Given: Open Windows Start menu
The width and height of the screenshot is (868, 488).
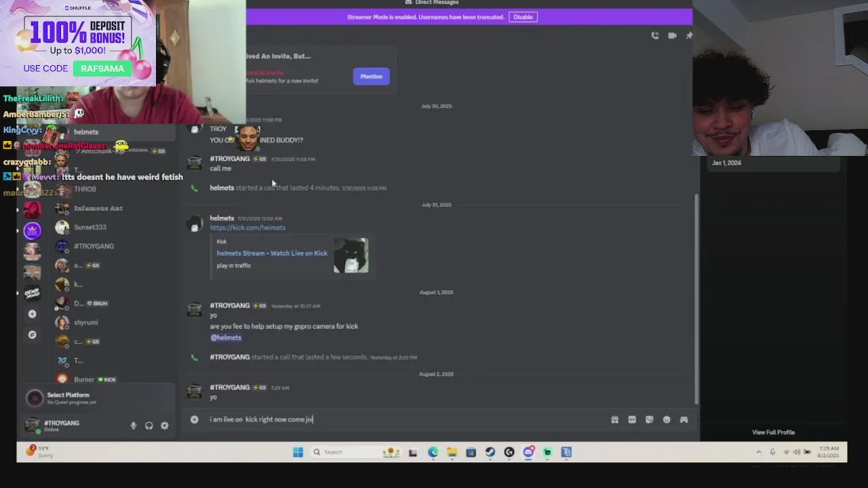Looking at the screenshot, I should [298, 452].
